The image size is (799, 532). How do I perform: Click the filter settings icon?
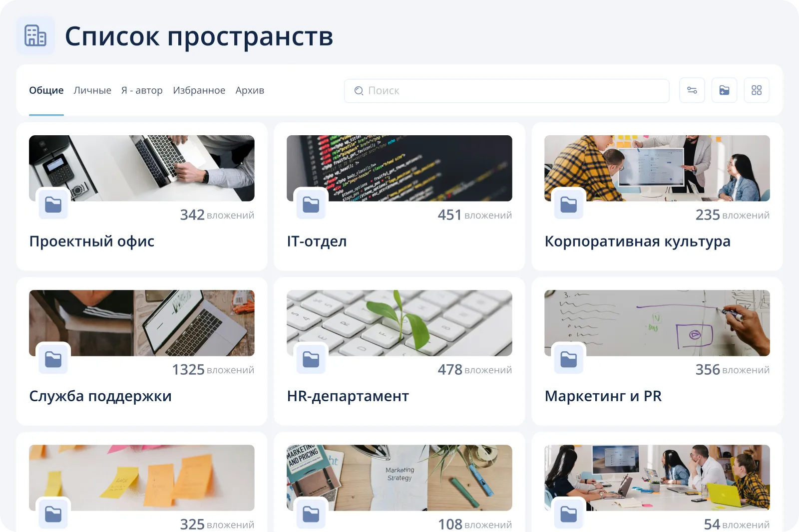692,90
